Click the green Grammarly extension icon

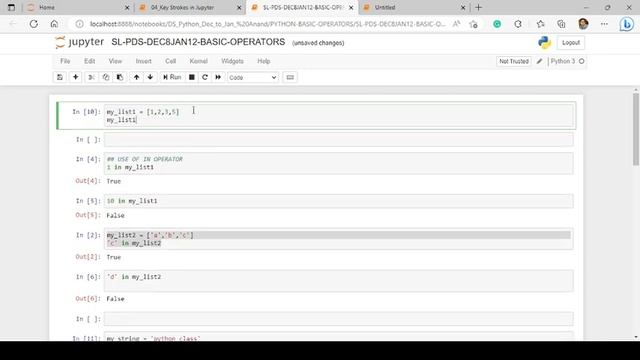[x=497, y=24]
